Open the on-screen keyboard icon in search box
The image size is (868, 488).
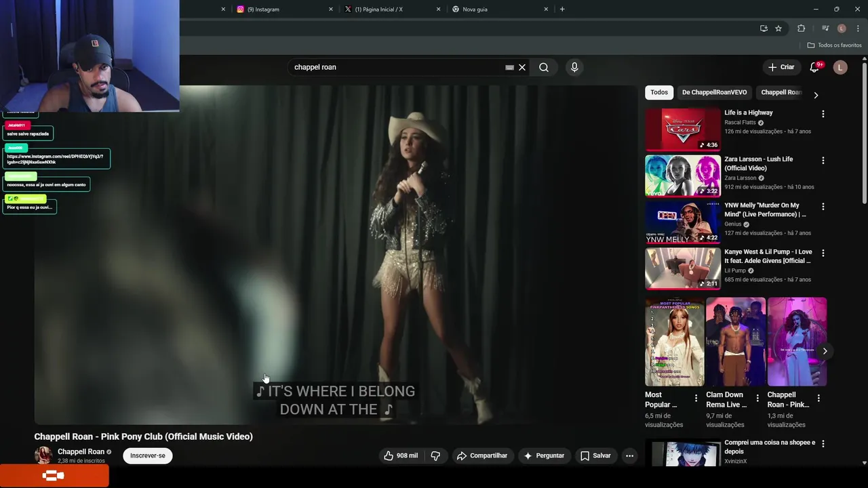point(509,67)
